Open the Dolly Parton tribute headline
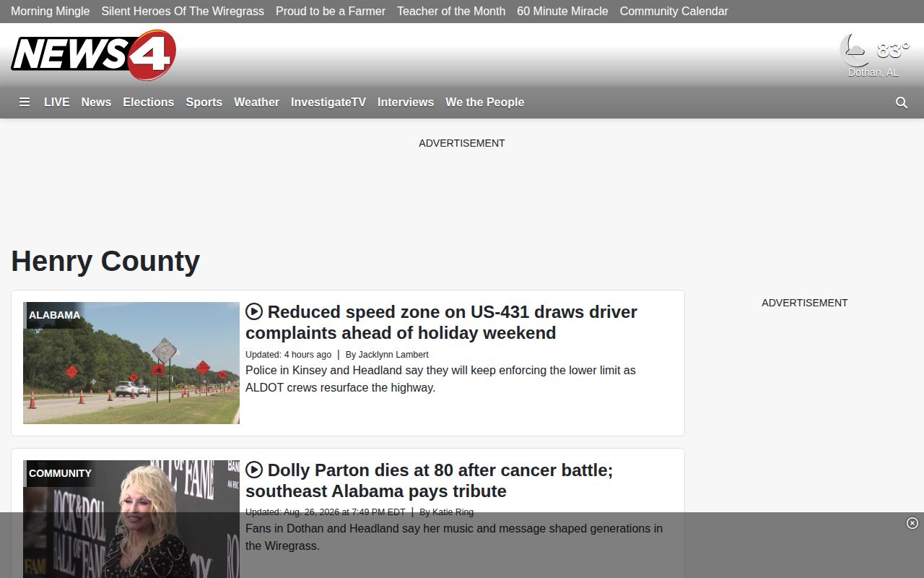This screenshot has height=578, width=924. [x=429, y=480]
